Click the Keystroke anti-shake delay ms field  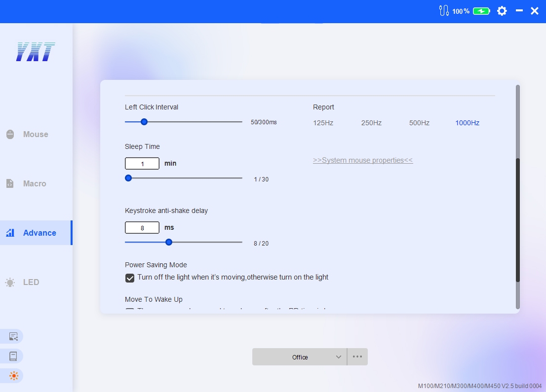point(142,228)
